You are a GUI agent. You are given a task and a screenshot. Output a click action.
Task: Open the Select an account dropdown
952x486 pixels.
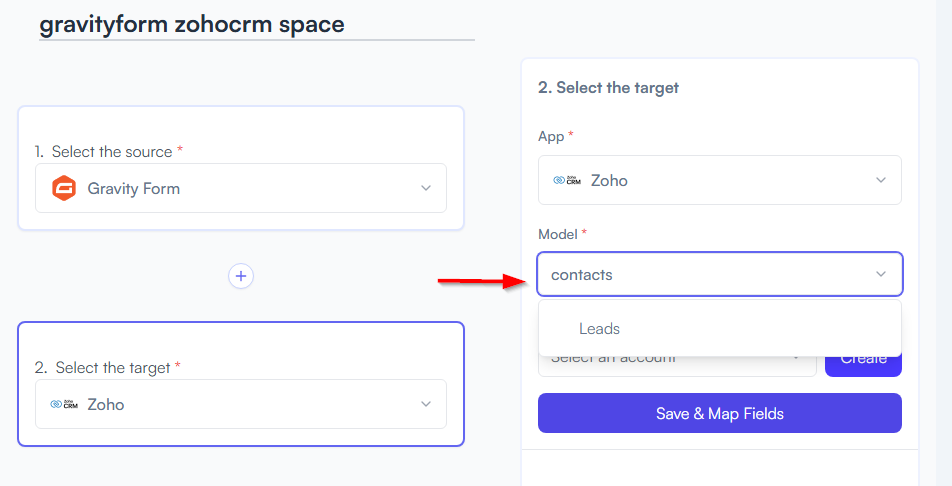[678, 364]
